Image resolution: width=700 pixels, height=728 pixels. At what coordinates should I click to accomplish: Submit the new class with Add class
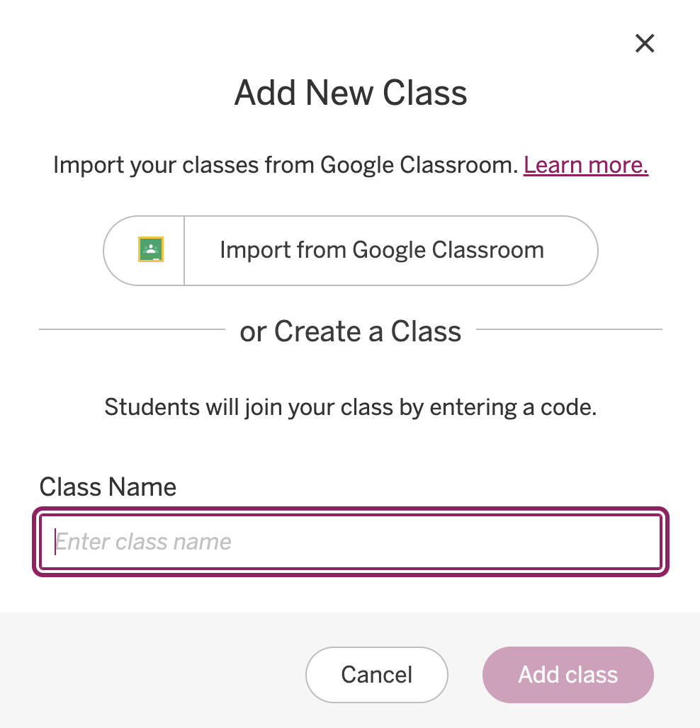pyautogui.click(x=568, y=674)
